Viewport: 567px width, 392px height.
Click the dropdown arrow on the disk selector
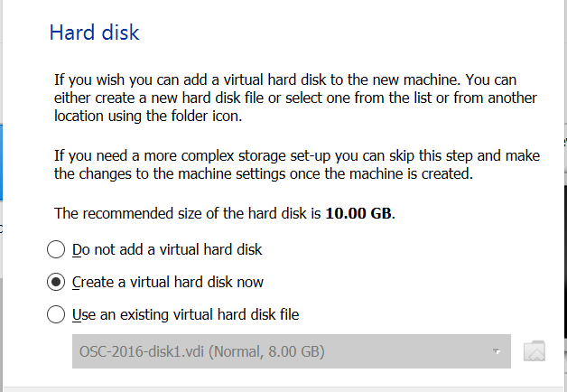pos(496,351)
